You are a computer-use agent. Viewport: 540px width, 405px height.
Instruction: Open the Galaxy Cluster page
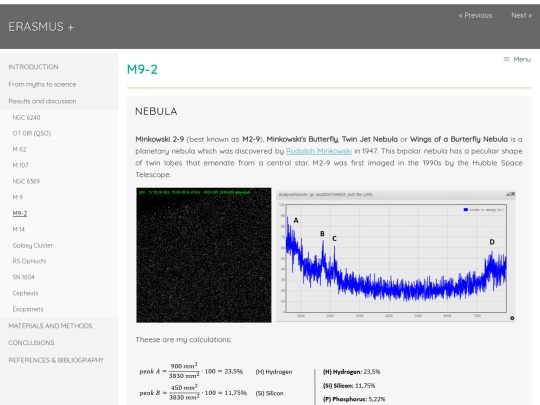pos(33,246)
